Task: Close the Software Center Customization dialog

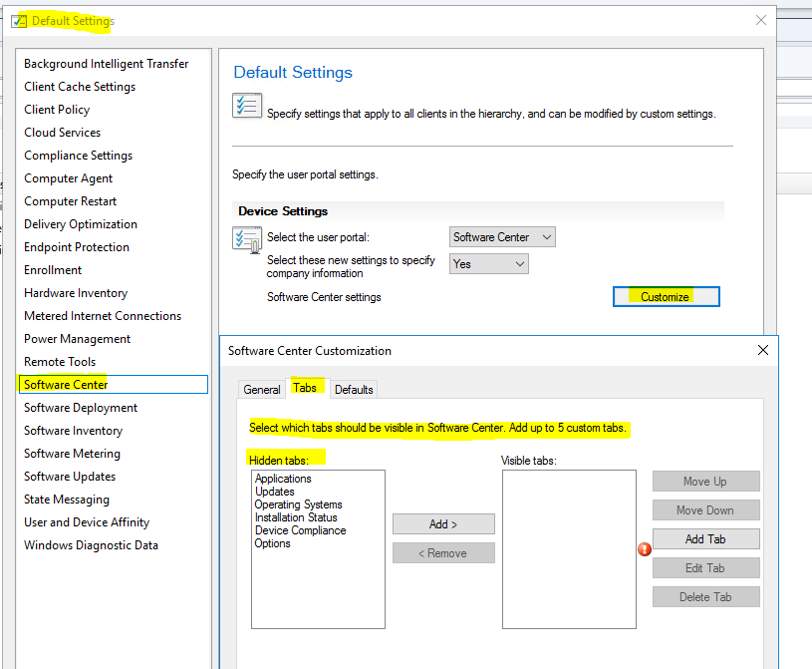Action: pos(763,350)
